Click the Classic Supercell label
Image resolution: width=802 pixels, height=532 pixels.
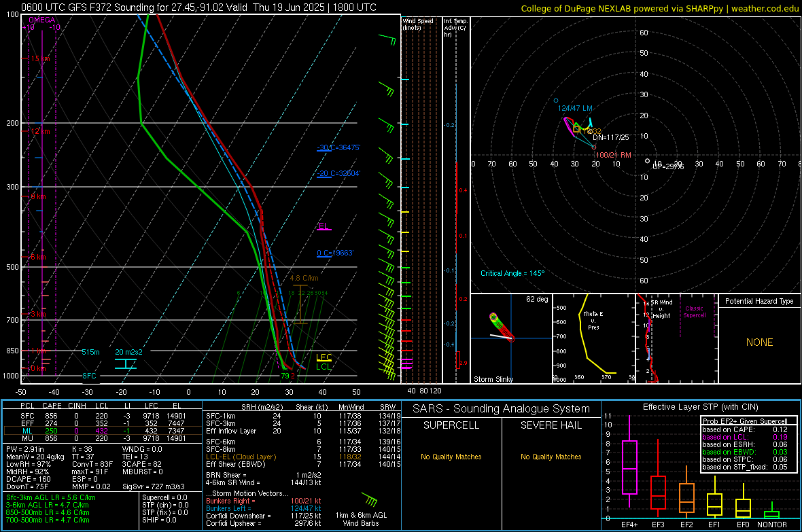694,312
